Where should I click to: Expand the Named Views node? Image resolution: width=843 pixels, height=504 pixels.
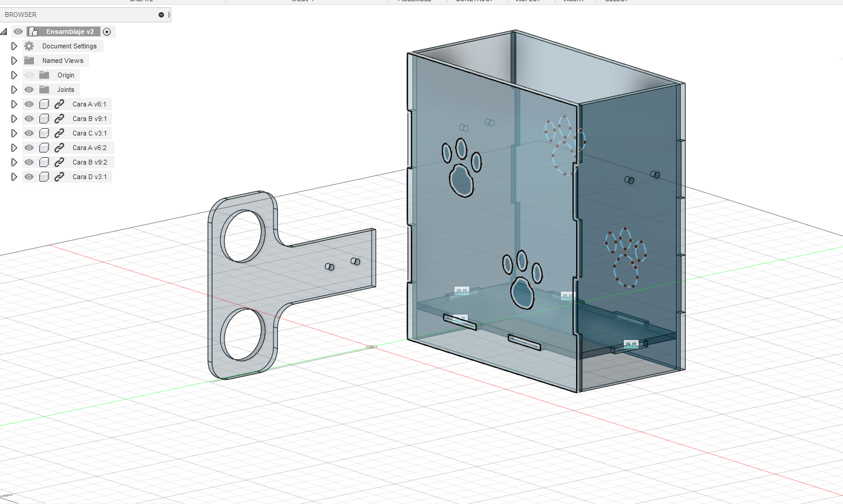click(15, 61)
